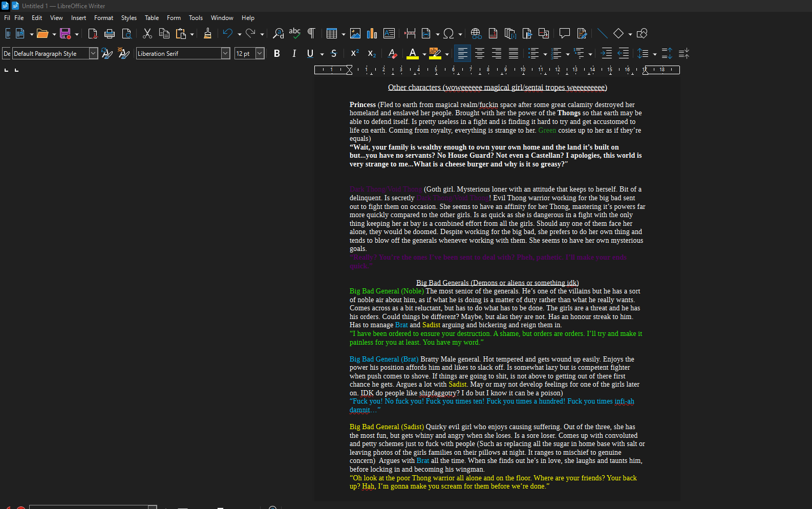This screenshot has width=812, height=509.
Task: Decrease paragraph spacing
Action: [x=684, y=53]
